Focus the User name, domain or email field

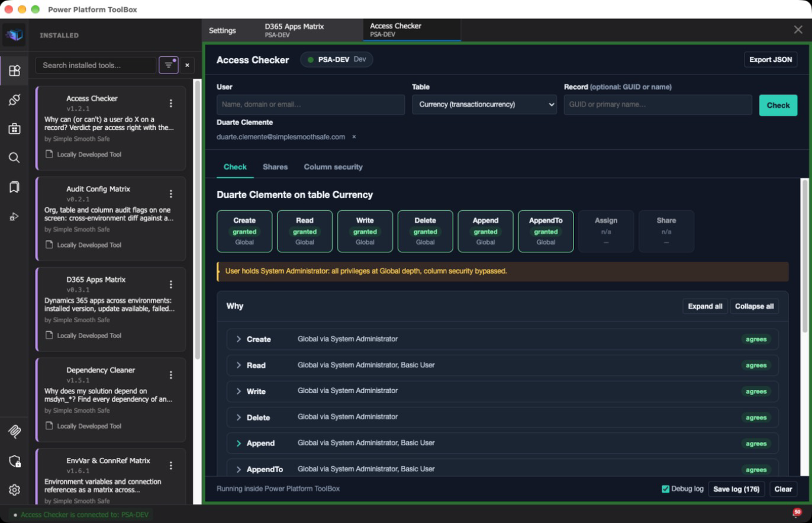[x=311, y=105]
